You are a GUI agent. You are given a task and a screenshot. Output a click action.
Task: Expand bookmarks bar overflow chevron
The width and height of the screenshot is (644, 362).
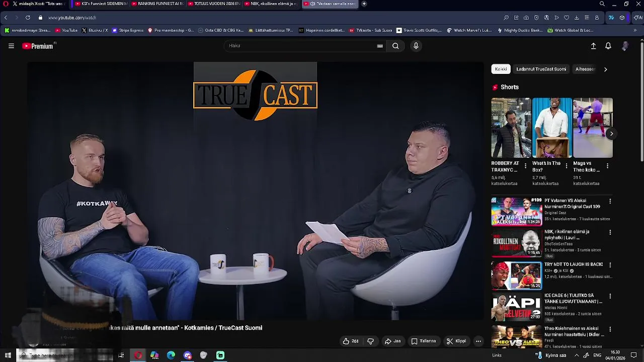(x=635, y=30)
